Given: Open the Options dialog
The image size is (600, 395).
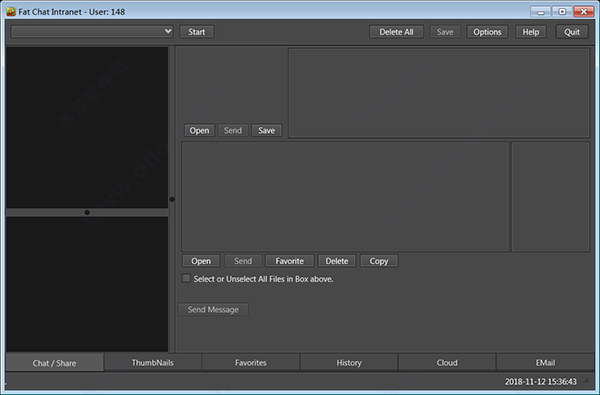Looking at the screenshot, I should (x=487, y=32).
